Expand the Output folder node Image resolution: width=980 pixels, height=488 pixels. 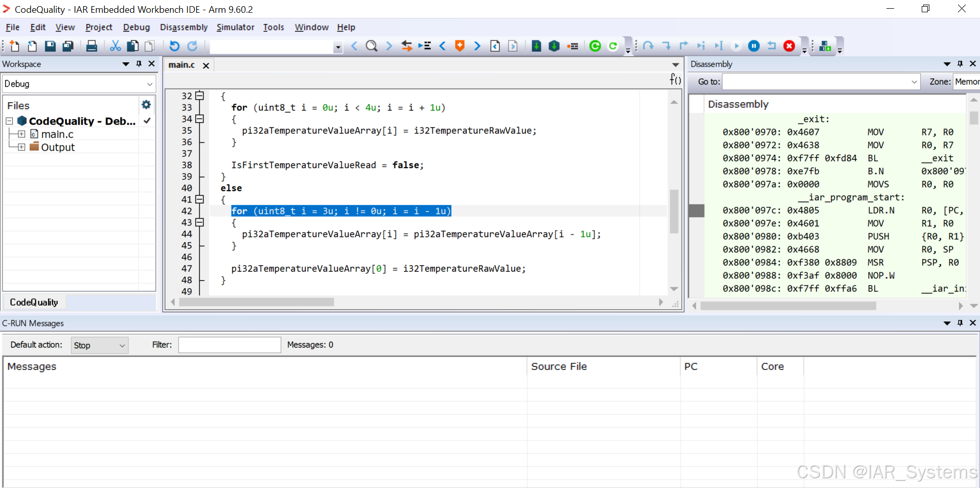[21, 147]
